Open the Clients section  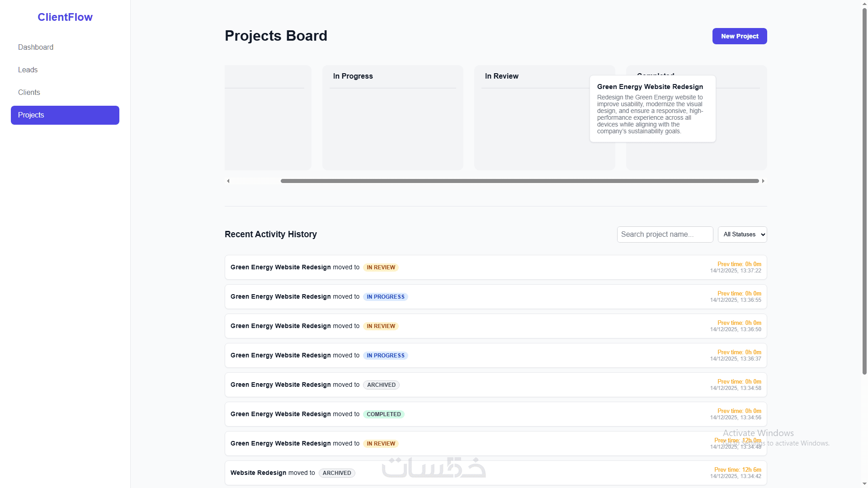(29, 93)
